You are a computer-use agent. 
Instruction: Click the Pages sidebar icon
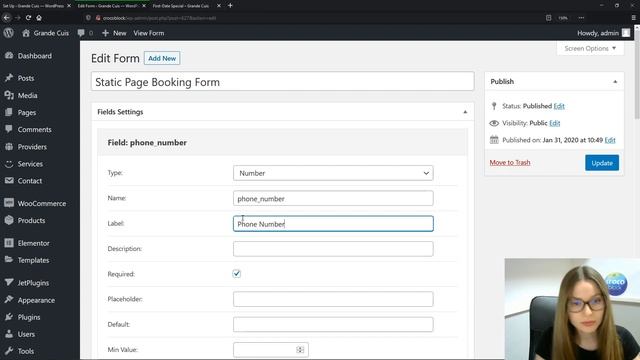[x=9, y=112]
